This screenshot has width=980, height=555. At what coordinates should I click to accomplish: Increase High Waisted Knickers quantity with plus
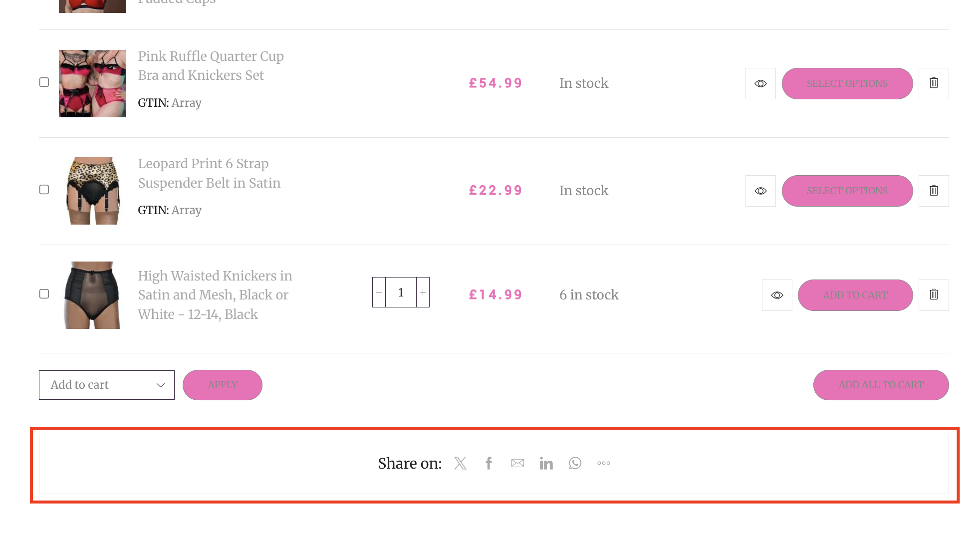pos(423,292)
